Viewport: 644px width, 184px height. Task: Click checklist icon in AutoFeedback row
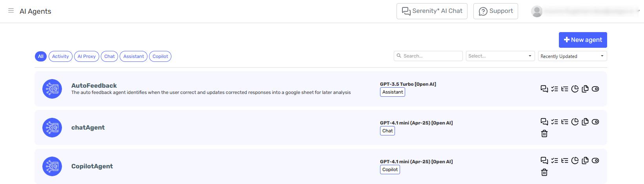pyautogui.click(x=555, y=89)
